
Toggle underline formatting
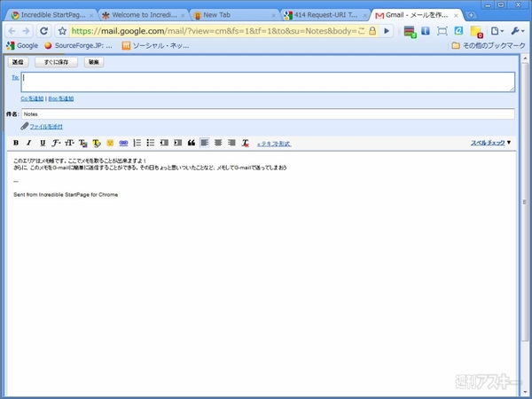coord(43,143)
